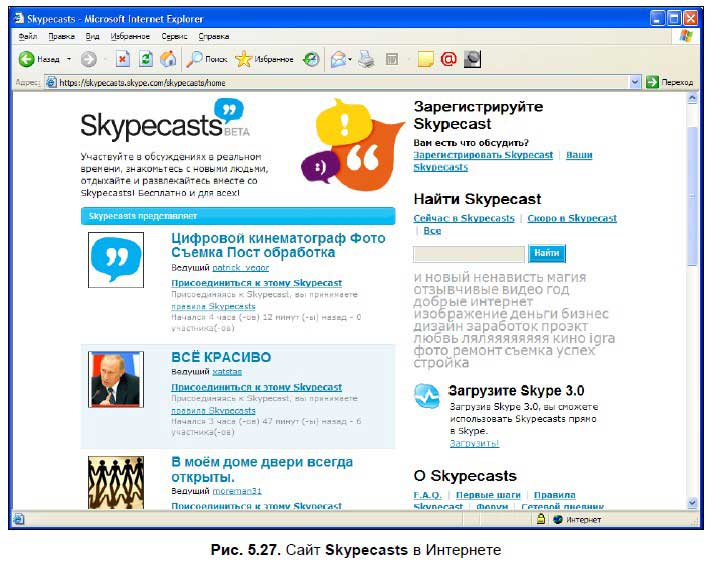Viewport: 712px width, 566px height.
Task: Open Favorites (Избранное) star icon
Action: (244, 59)
